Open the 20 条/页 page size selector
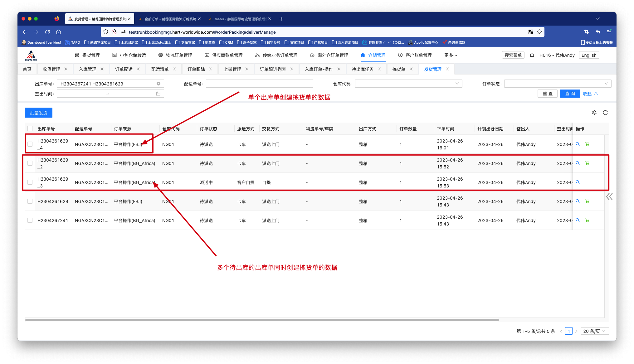The image size is (634, 364). [x=594, y=331]
